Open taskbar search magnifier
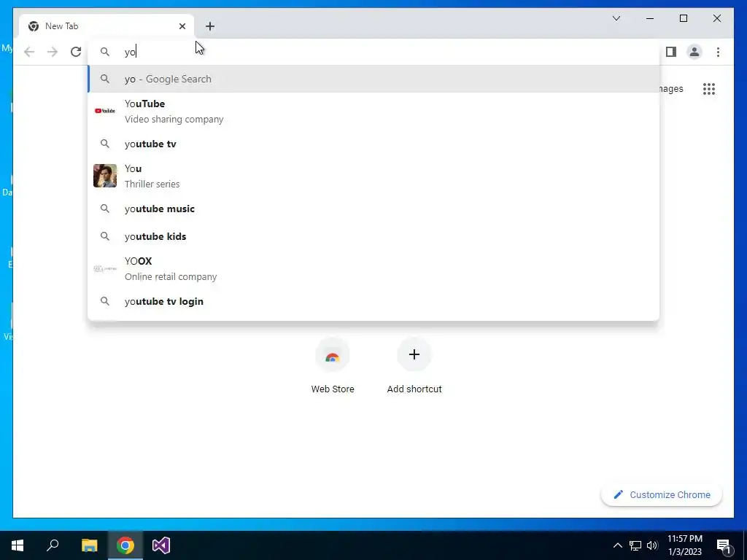Screen dimensions: 747x560 coord(53,545)
